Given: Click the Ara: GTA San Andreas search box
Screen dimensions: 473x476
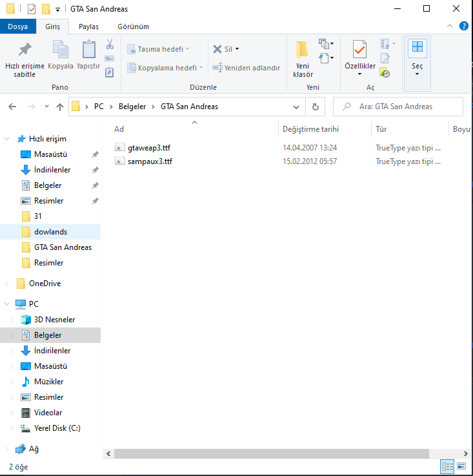Looking at the screenshot, I should coord(398,107).
